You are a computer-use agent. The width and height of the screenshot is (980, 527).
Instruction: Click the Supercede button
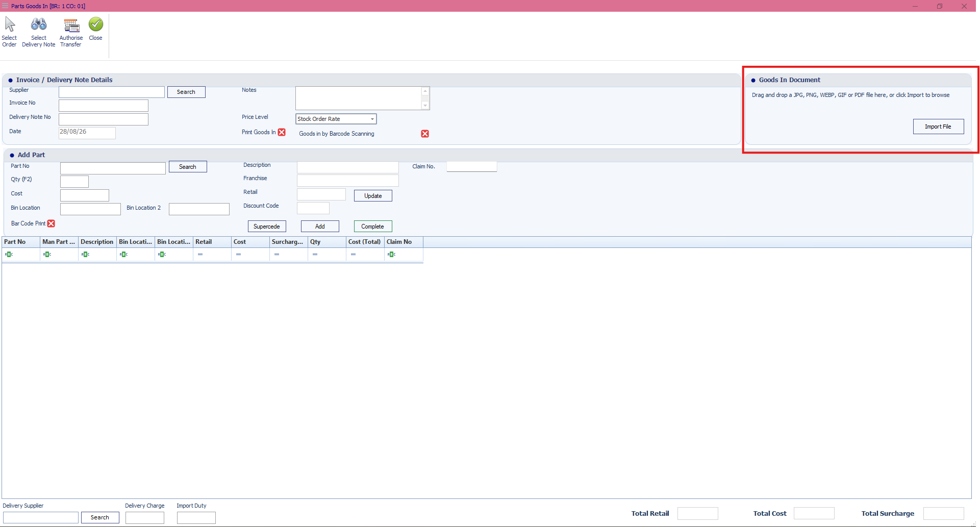(x=267, y=227)
